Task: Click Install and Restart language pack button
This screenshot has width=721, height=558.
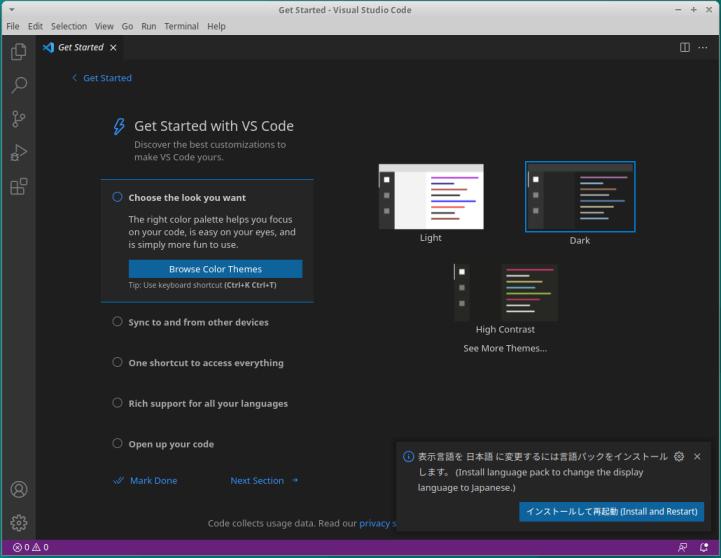Action: 612,512
